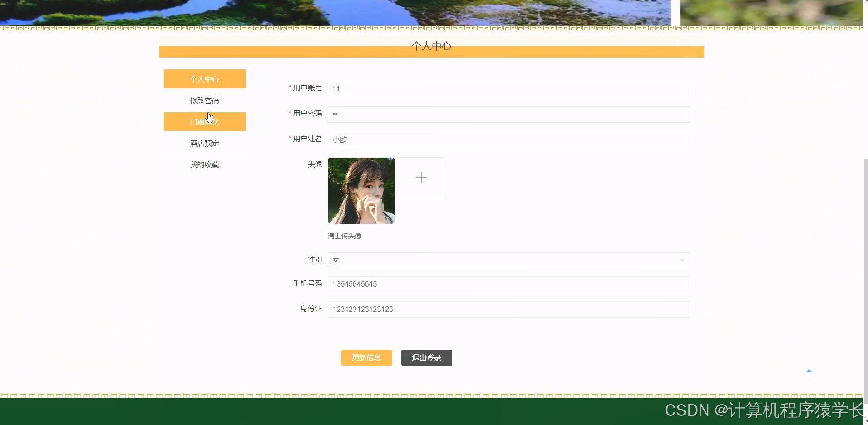Click the 身份证 ID number field
868x425 pixels.
pyautogui.click(x=508, y=309)
